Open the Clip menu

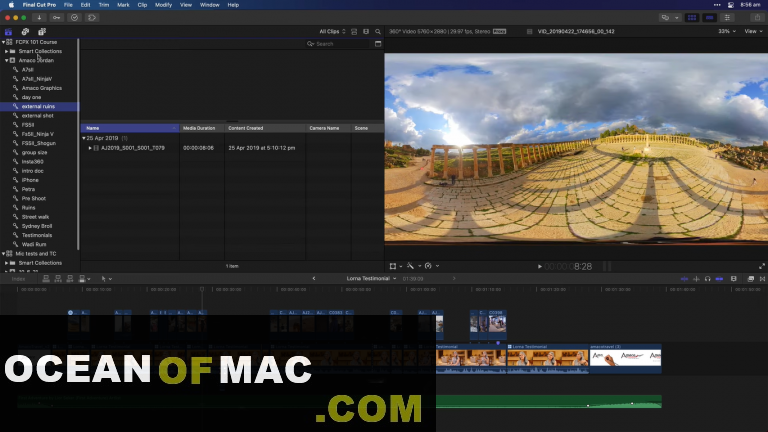(142, 5)
